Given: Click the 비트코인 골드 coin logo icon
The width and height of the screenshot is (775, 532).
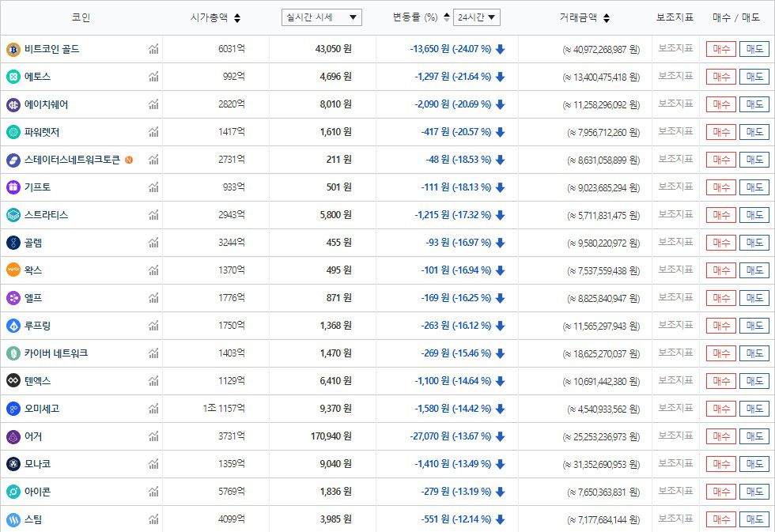Looking at the screenshot, I should [13, 49].
